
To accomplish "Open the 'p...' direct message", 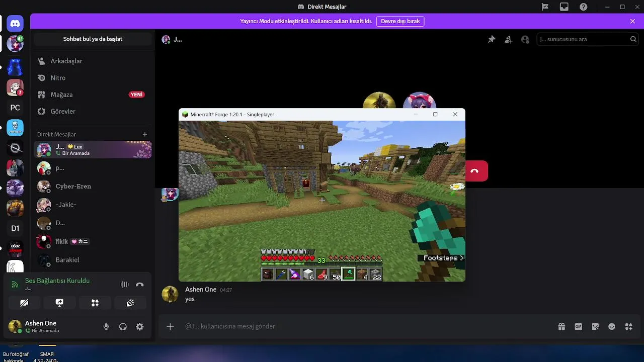I will tap(93, 168).
